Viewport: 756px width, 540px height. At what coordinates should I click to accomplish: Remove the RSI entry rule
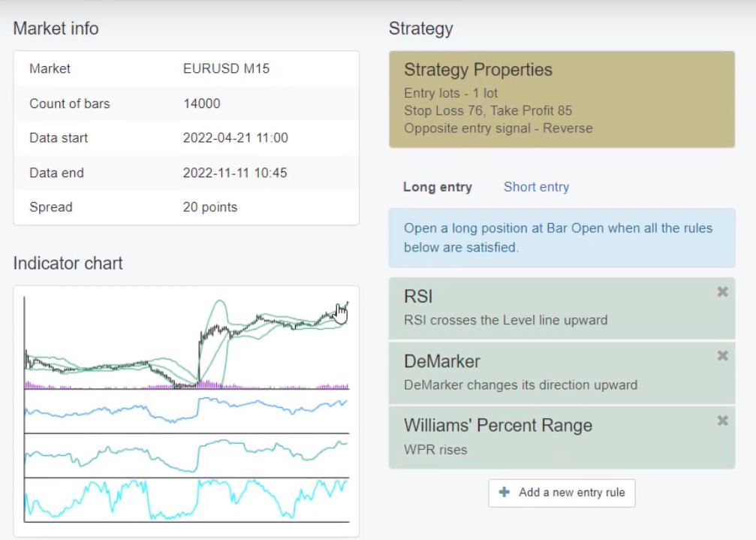point(722,291)
